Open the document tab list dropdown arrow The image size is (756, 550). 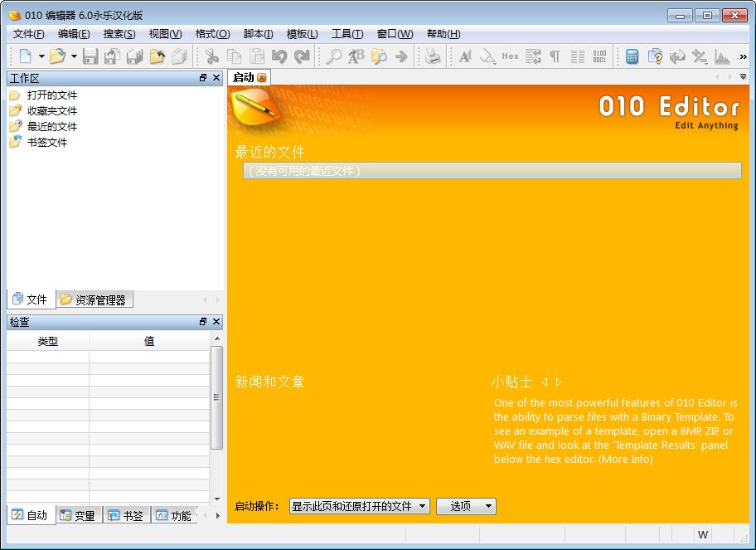click(x=743, y=77)
